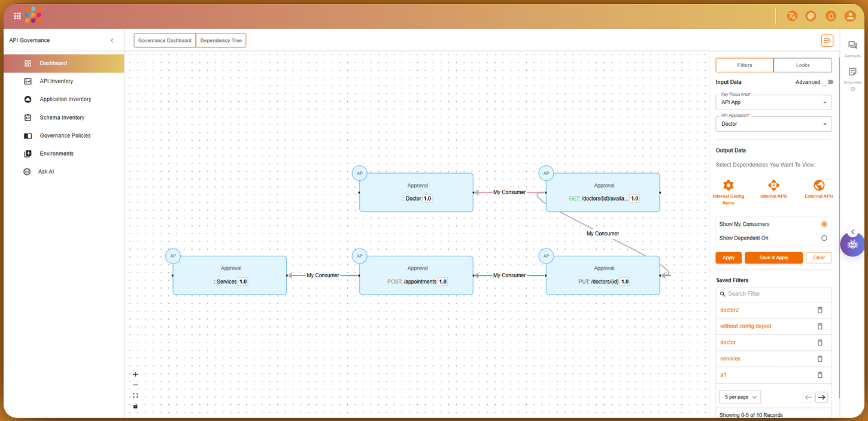Click the colorful product logo
Viewport: 868px width, 421px height.
point(34,15)
